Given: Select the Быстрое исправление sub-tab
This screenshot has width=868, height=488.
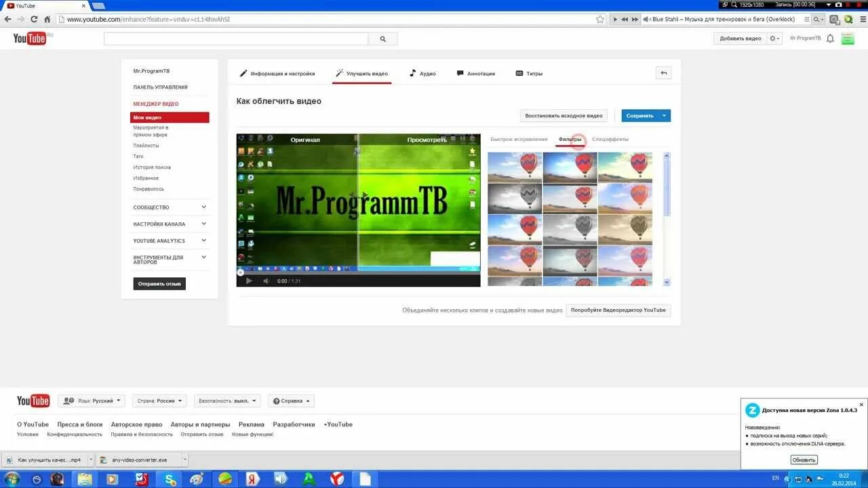Looking at the screenshot, I should pyautogui.click(x=519, y=139).
